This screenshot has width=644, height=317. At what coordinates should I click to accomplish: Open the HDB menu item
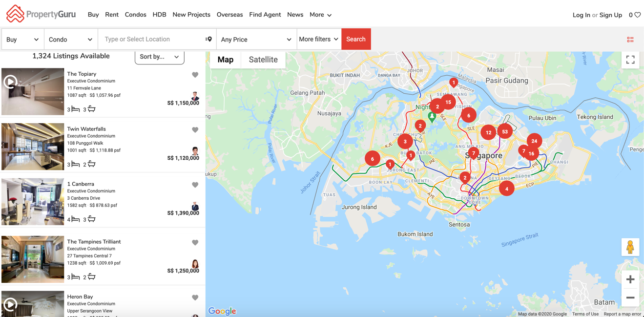tap(159, 15)
